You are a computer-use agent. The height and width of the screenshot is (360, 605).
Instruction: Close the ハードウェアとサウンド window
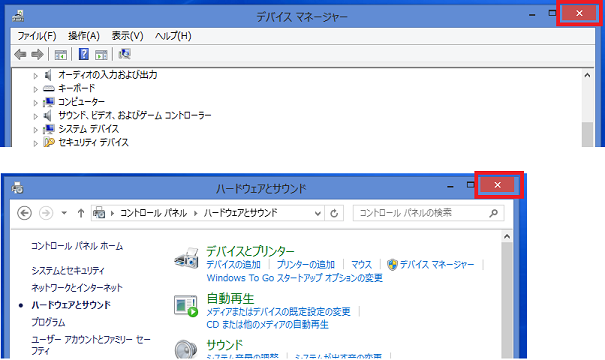coord(497,185)
